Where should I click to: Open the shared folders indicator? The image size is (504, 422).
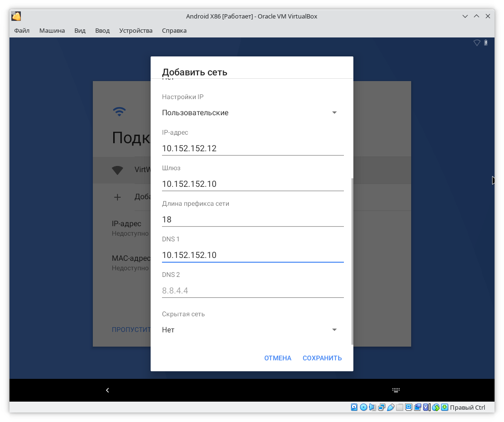[x=399, y=407]
